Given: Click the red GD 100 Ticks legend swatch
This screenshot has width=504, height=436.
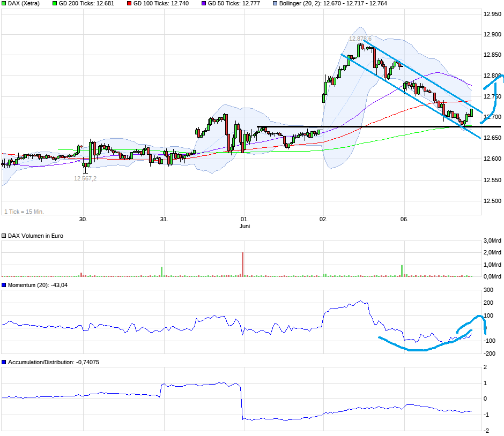Looking at the screenshot, I should coord(129,4).
